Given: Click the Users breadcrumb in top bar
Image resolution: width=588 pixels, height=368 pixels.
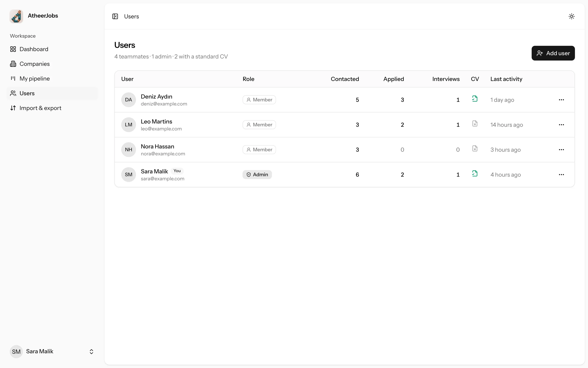Looking at the screenshot, I should 131,17.
